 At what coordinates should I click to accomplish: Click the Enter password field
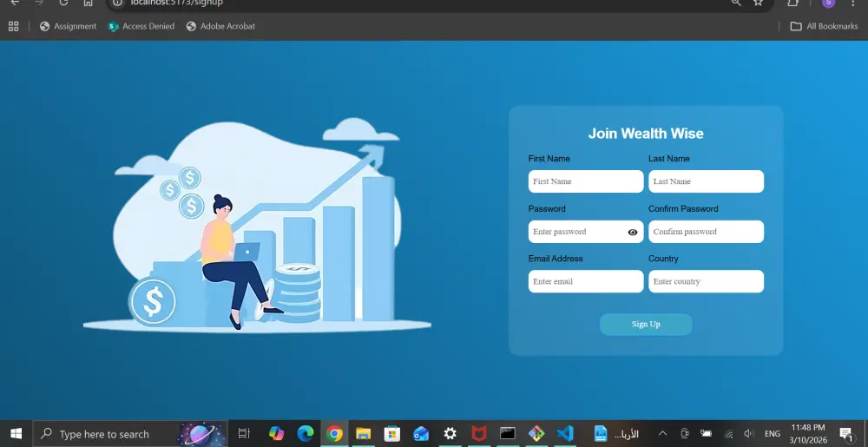tap(586, 232)
